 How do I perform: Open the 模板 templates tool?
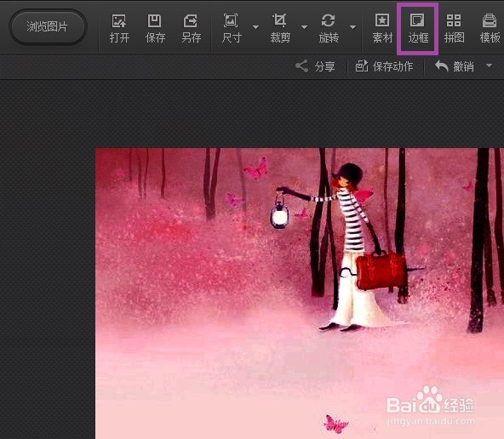coord(490,29)
